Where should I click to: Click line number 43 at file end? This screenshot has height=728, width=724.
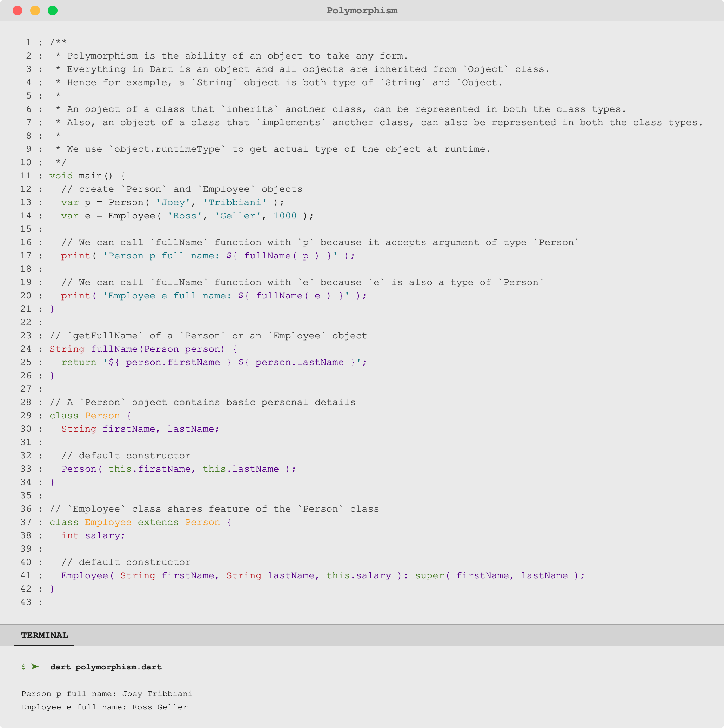[26, 602]
